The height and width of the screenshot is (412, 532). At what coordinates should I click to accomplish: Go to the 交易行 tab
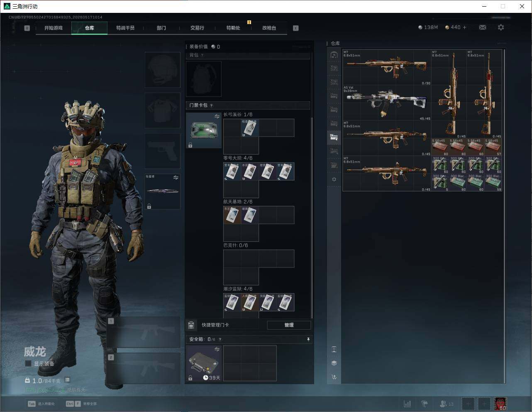(x=197, y=28)
